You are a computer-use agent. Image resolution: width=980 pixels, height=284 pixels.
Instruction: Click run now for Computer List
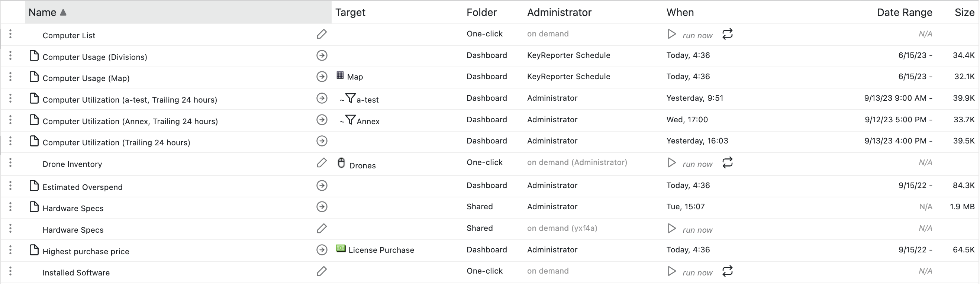click(x=697, y=36)
